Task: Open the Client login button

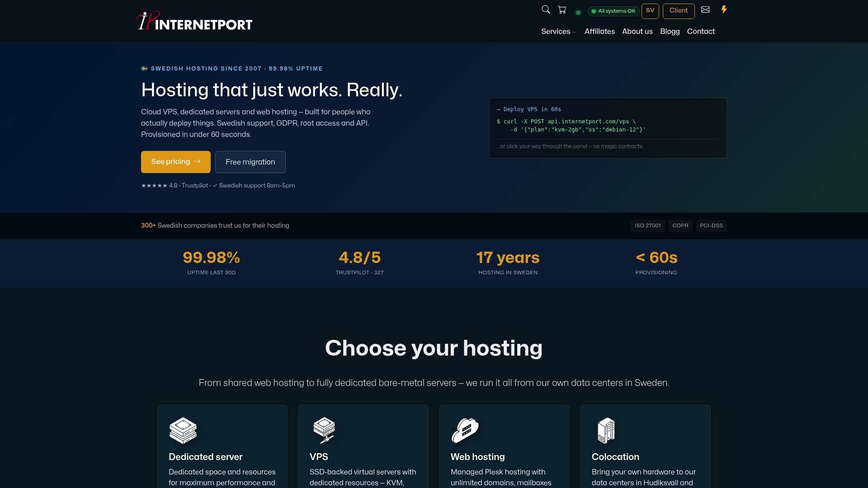Action: [x=679, y=11]
